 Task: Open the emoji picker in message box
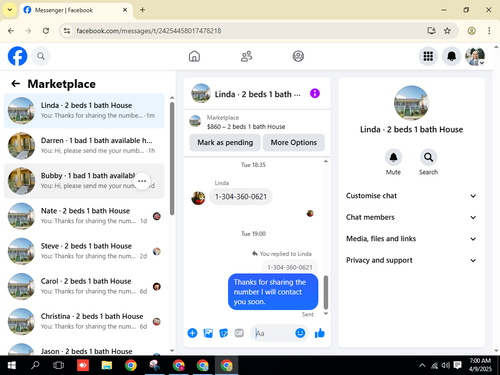pos(300,333)
